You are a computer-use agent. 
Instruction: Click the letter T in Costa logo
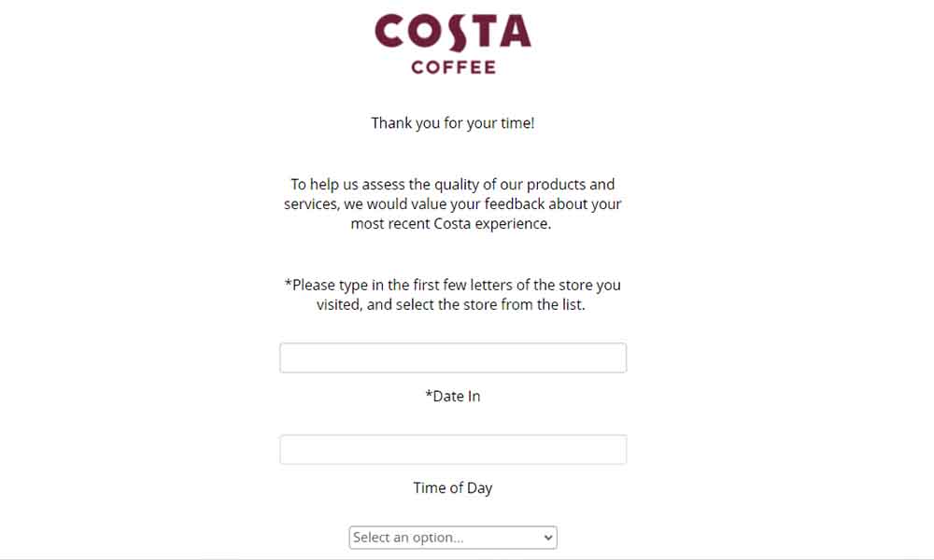[x=484, y=32]
